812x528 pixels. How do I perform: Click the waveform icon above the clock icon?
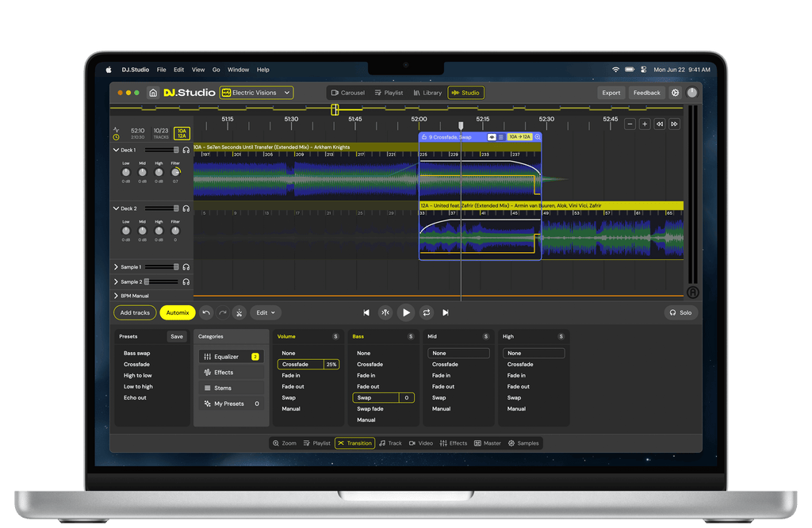(116, 130)
